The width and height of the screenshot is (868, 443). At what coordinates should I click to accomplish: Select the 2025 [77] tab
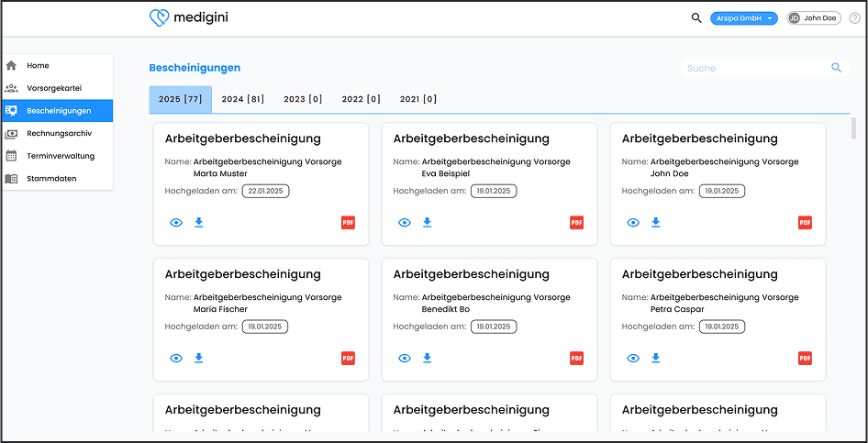[181, 100]
